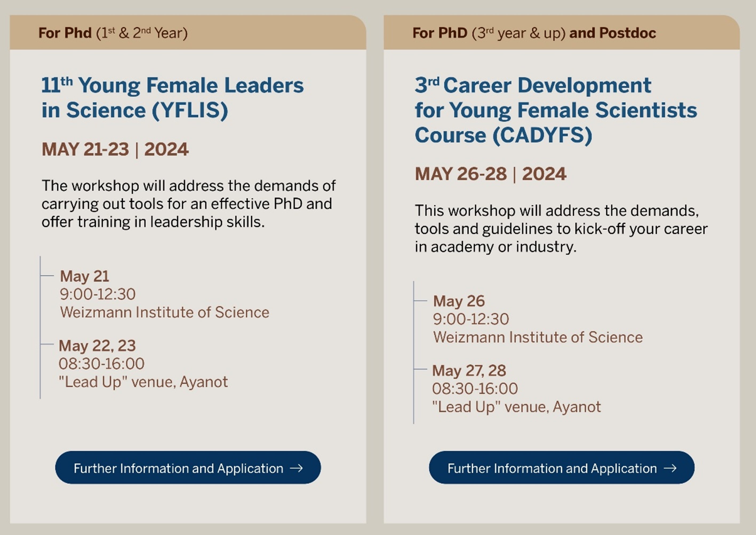Select the For Phd 1st & 2nd Year header

tap(113, 33)
